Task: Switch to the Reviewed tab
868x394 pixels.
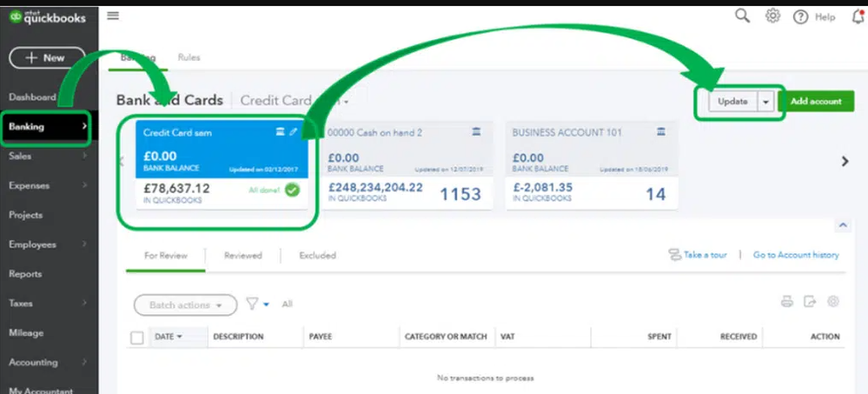Action: point(243,256)
